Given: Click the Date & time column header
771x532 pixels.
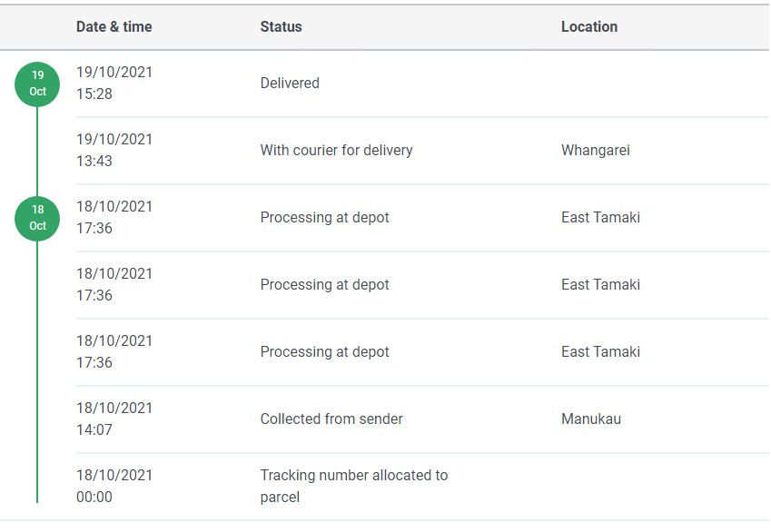Looking at the screenshot, I should point(114,27).
